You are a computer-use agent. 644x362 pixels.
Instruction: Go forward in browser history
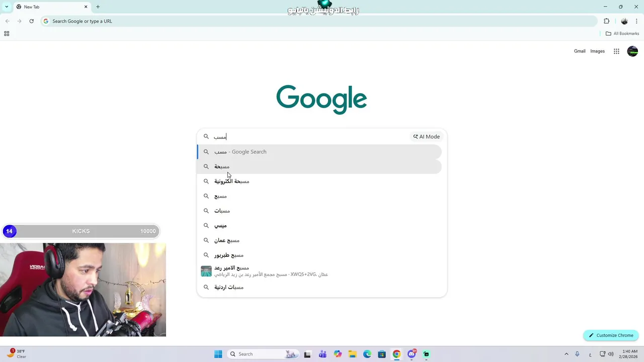point(19,21)
